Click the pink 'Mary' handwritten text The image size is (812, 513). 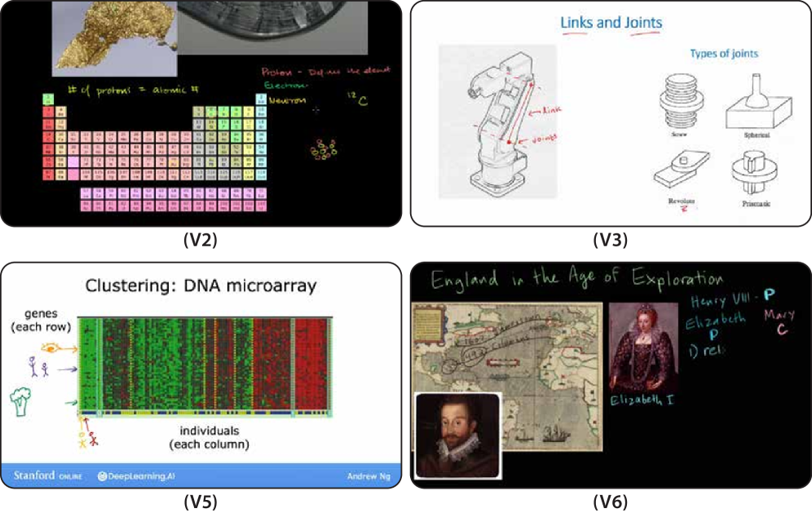(x=779, y=315)
